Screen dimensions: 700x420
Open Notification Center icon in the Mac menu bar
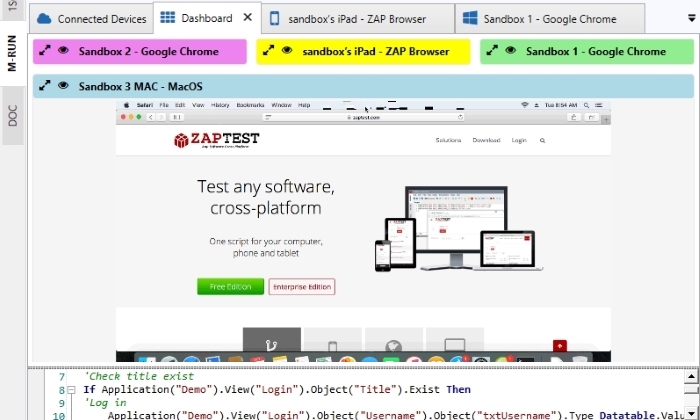599,105
